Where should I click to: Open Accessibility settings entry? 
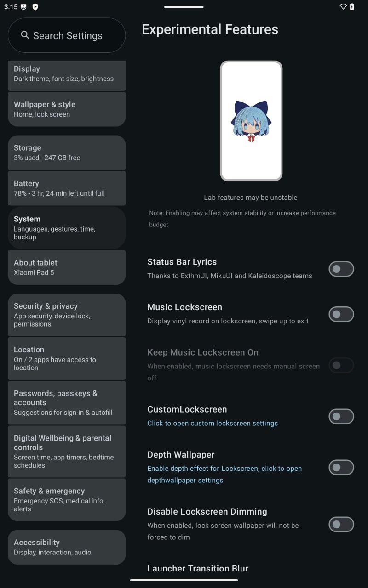(67, 547)
